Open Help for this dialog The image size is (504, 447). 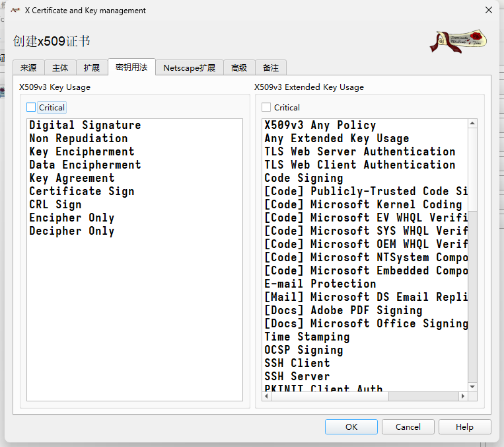[464, 427]
